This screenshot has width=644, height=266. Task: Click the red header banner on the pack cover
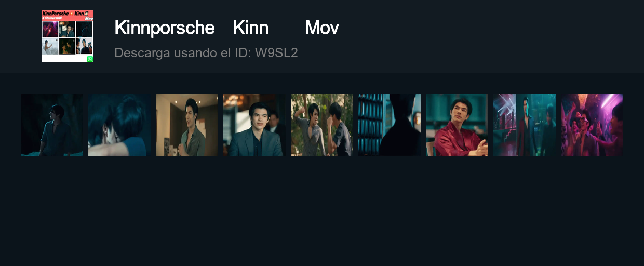click(x=68, y=16)
